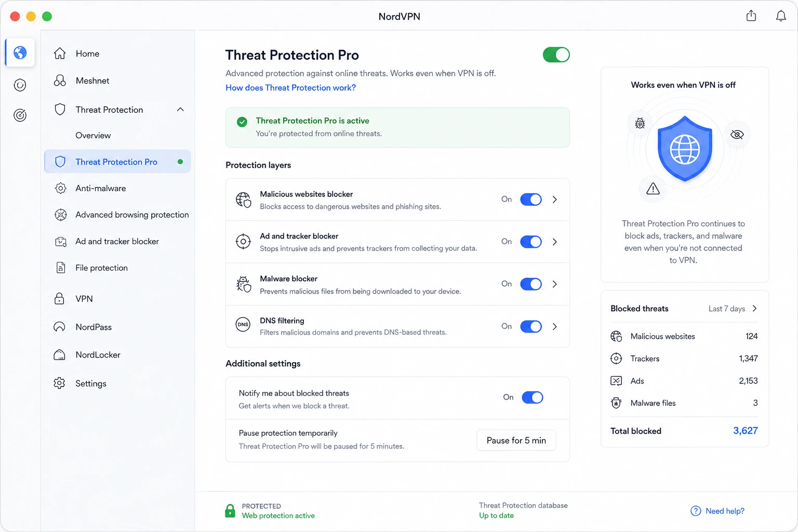Click the Home house icon
This screenshot has height=532, width=798.
click(60, 54)
